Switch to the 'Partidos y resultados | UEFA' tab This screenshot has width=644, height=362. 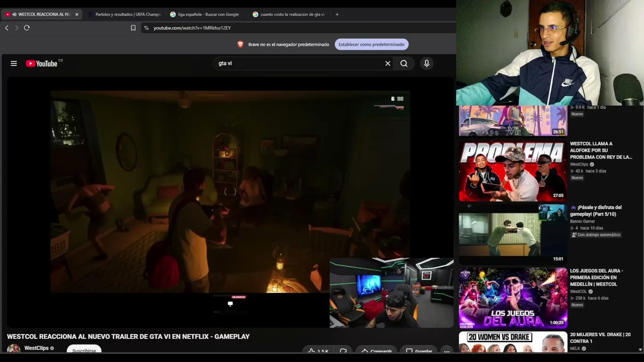click(125, 15)
